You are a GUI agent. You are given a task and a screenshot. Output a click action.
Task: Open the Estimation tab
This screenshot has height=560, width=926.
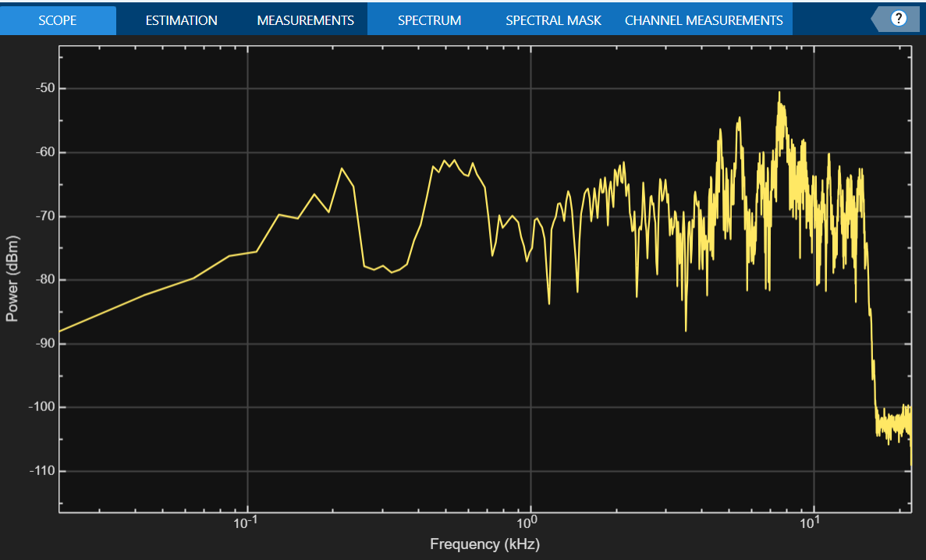(x=181, y=20)
